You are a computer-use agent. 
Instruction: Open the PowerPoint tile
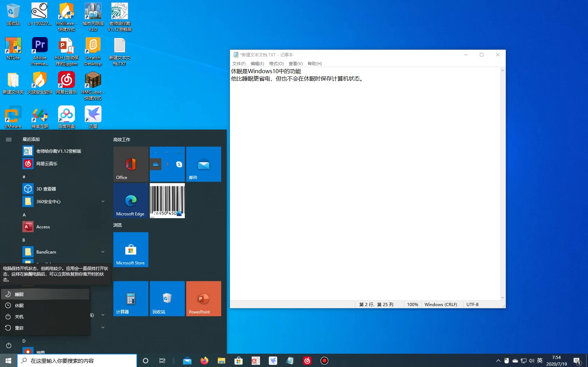(203, 299)
